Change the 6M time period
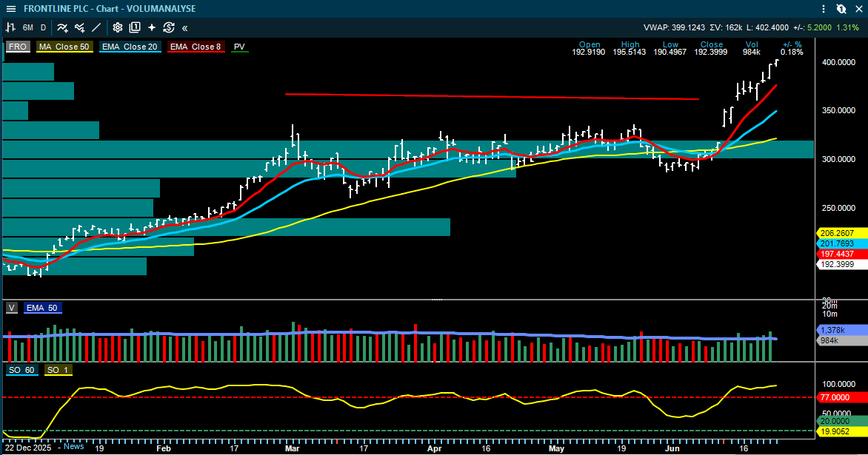The height and width of the screenshot is (455, 868). point(27,27)
